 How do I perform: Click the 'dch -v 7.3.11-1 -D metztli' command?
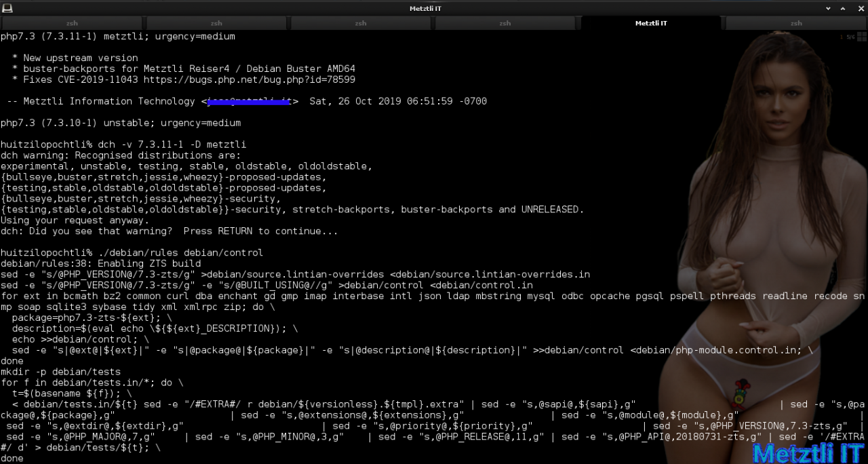[x=172, y=144]
